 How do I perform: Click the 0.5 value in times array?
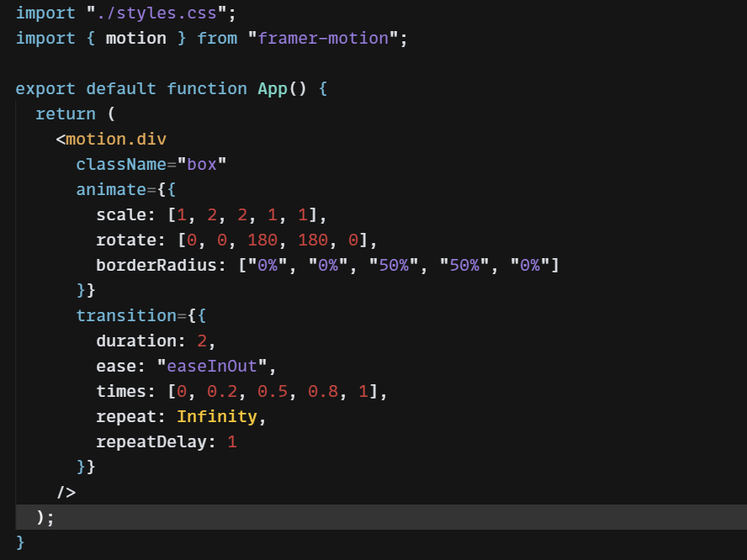(273, 392)
